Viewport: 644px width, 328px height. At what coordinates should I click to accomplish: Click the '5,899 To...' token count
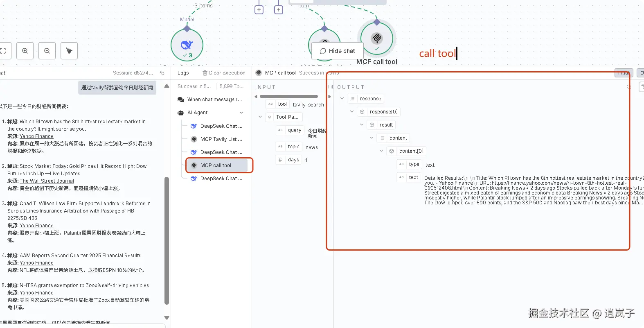(232, 86)
